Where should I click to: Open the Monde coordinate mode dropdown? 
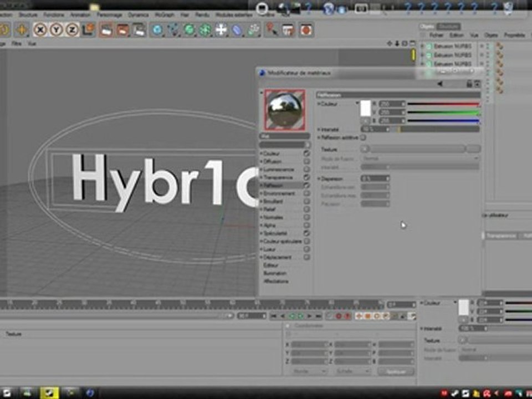[x=309, y=371]
